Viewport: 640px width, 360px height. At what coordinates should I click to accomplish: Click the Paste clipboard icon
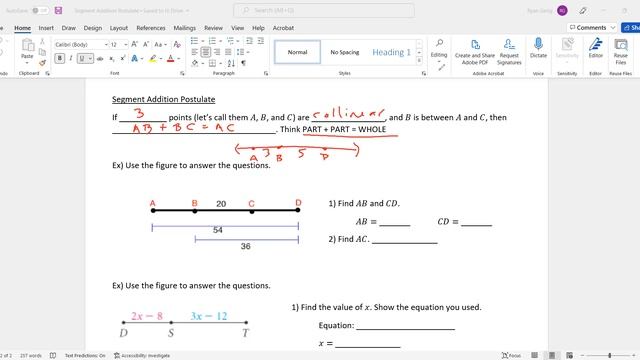(x=27, y=44)
